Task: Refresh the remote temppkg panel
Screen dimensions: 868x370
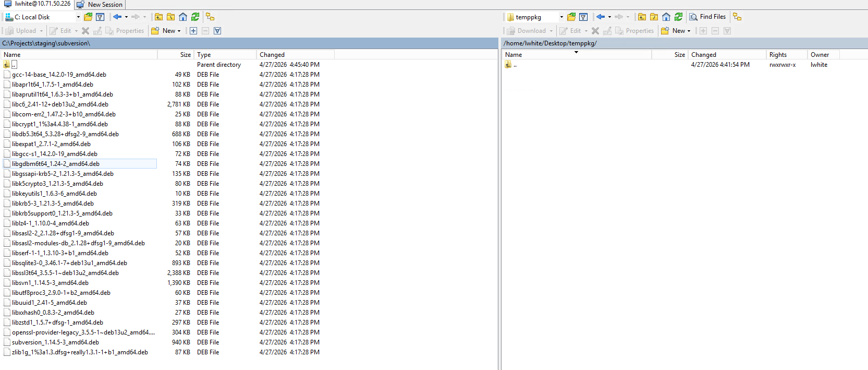Action: click(x=678, y=17)
